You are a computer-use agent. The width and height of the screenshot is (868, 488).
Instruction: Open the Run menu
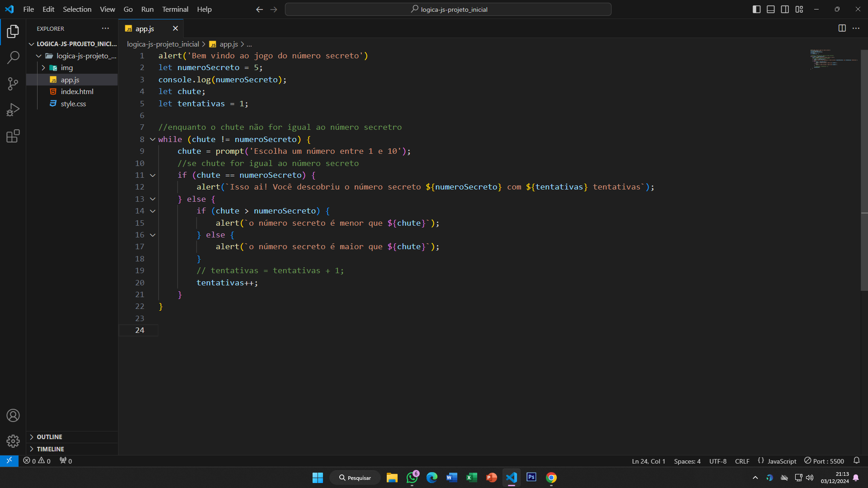147,9
